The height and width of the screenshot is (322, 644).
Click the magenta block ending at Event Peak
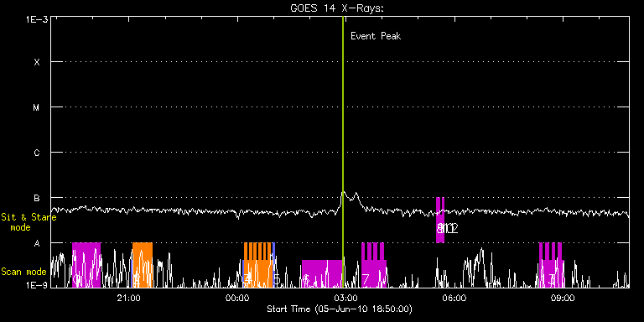coord(322,273)
